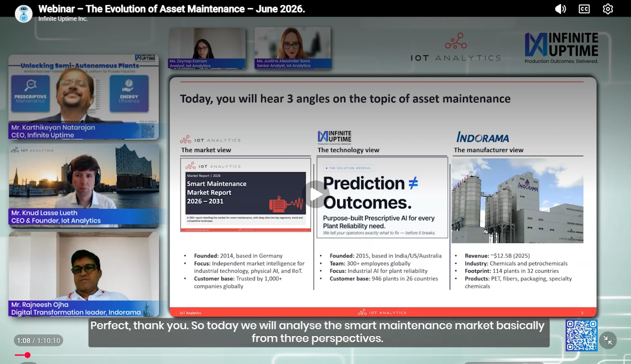Click the Indorama logo on the slide
The height and width of the screenshot is (364, 631).
[483, 137]
